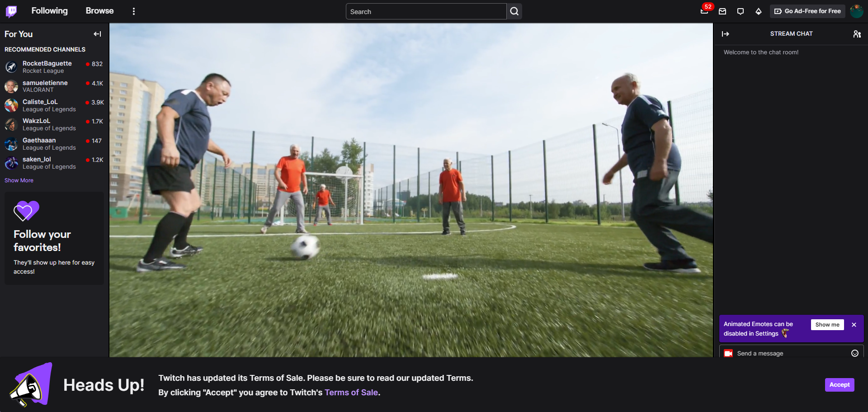Dismiss the Animated Emotes notice
Viewport: 868px width, 412px height.
(x=854, y=325)
